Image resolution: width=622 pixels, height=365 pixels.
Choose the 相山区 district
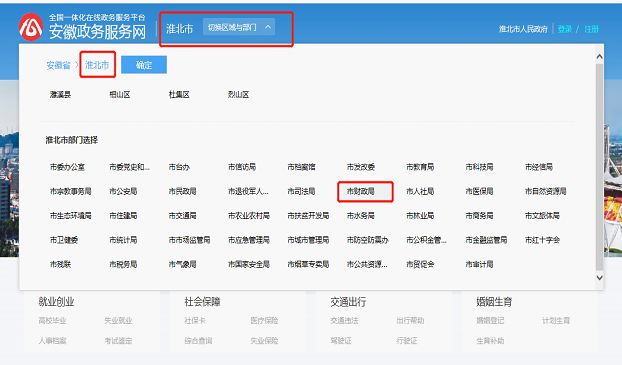pos(120,95)
